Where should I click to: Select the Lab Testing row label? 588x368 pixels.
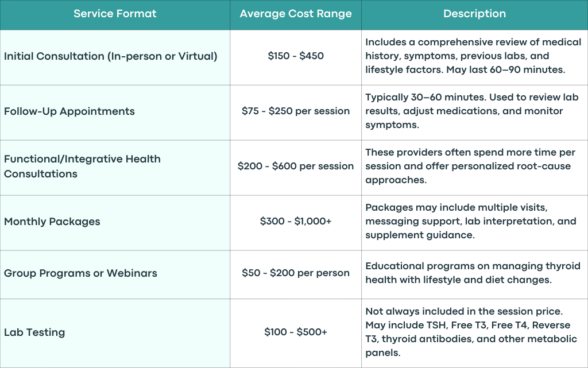tap(34, 332)
